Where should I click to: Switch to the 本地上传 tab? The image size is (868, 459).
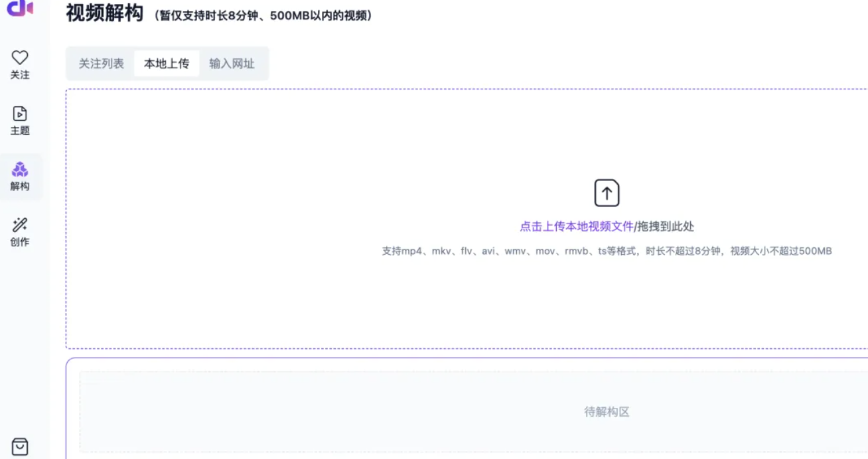[167, 64]
